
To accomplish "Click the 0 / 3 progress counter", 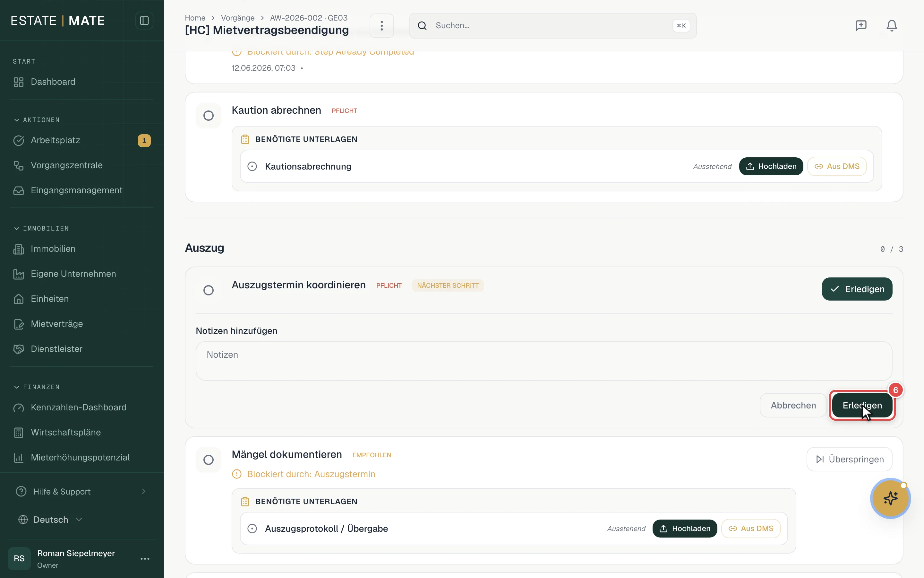I will [892, 249].
